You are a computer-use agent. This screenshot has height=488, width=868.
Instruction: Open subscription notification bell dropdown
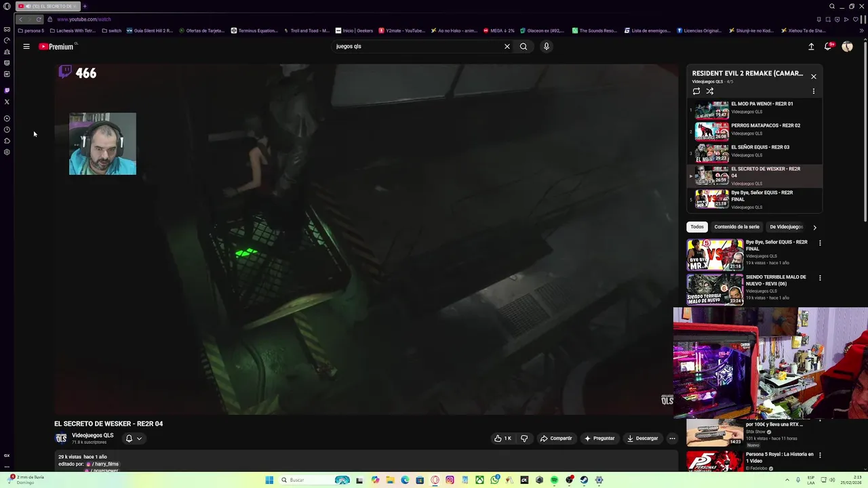tap(133, 439)
